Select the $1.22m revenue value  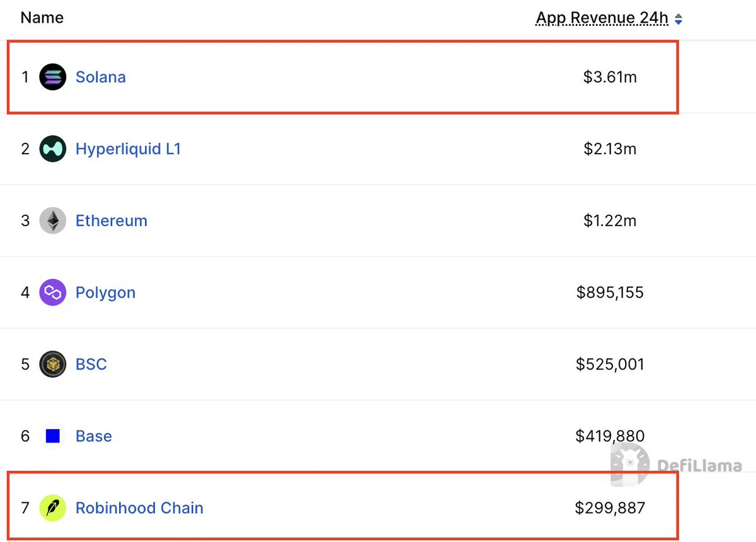pyautogui.click(x=610, y=221)
